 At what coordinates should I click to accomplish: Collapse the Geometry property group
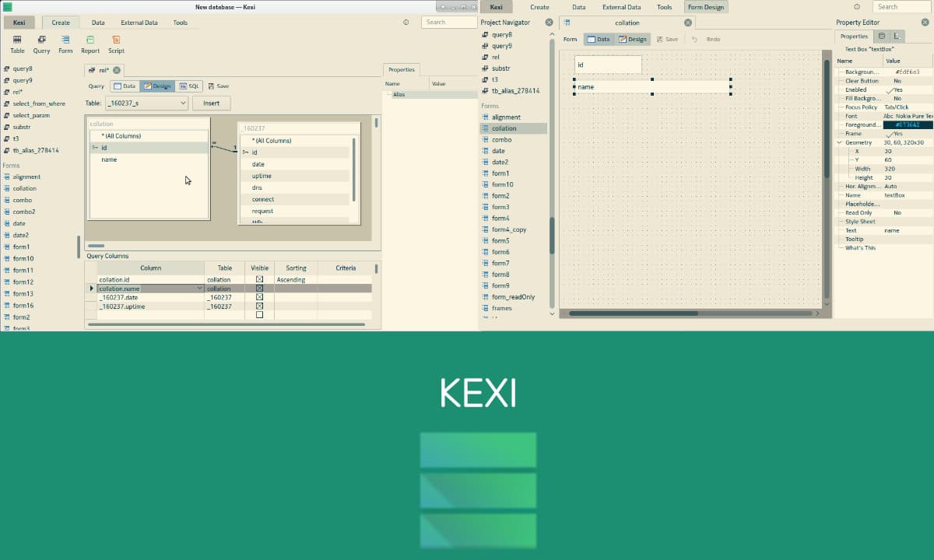(x=840, y=143)
